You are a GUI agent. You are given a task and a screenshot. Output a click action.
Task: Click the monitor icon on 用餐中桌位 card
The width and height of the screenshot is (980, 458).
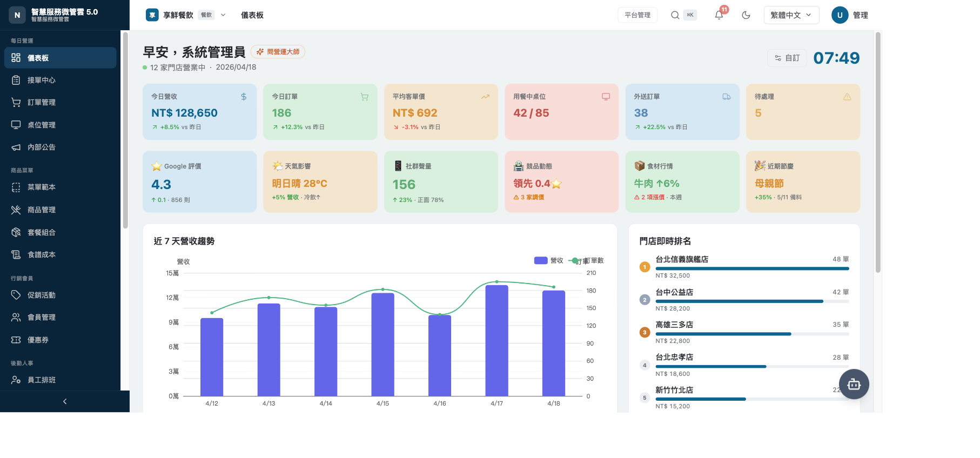point(606,97)
